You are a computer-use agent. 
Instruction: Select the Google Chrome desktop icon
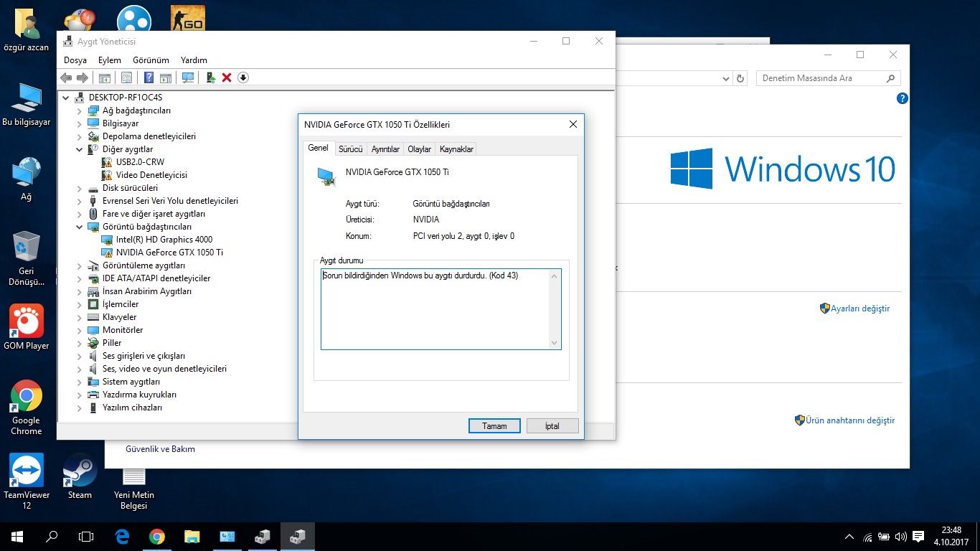27,407
